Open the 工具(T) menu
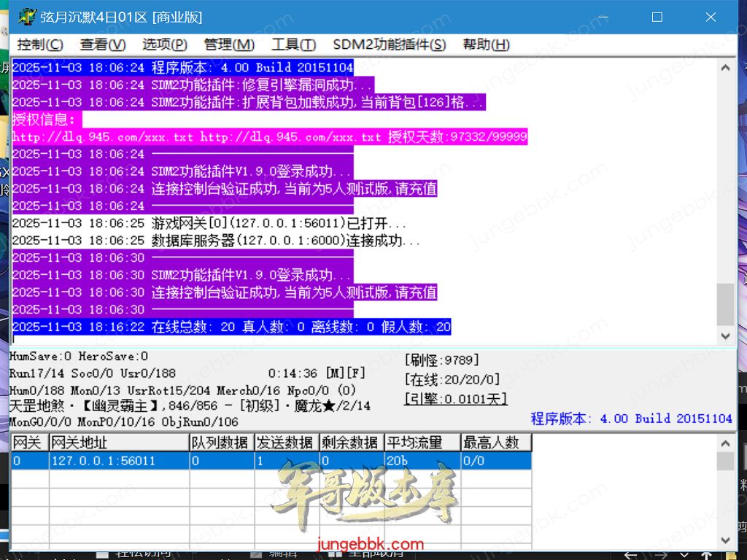This screenshot has width=747, height=560. pos(293,44)
